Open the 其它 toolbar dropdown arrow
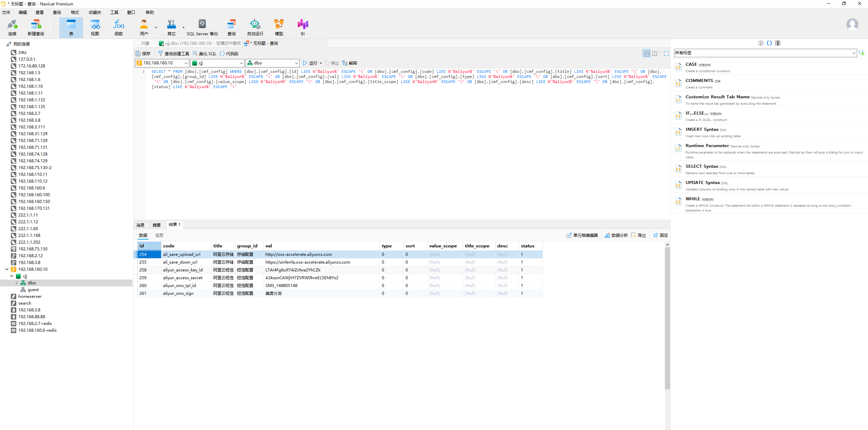Screen dimensions: 868x430 (183, 27)
